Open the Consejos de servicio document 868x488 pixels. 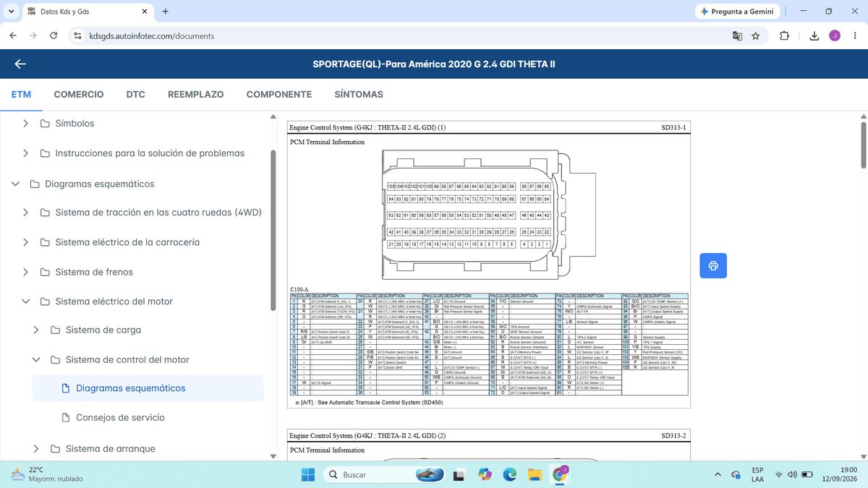tap(120, 418)
